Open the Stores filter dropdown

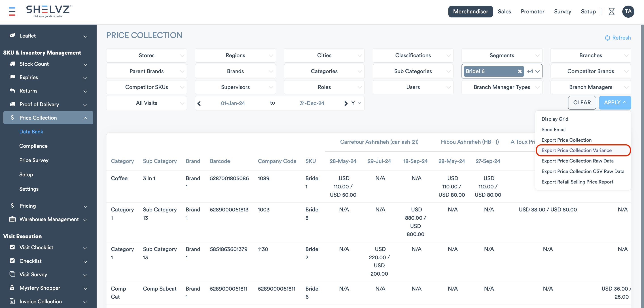click(x=146, y=55)
